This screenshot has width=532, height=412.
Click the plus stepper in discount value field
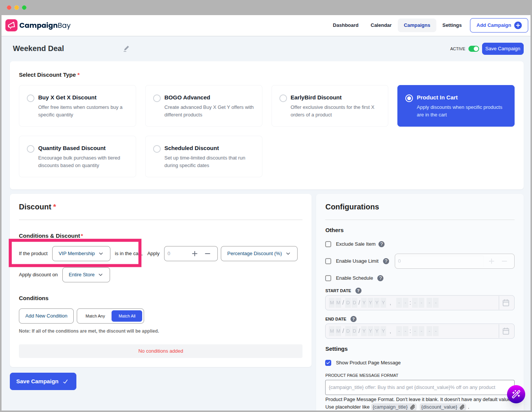[195, 254]
